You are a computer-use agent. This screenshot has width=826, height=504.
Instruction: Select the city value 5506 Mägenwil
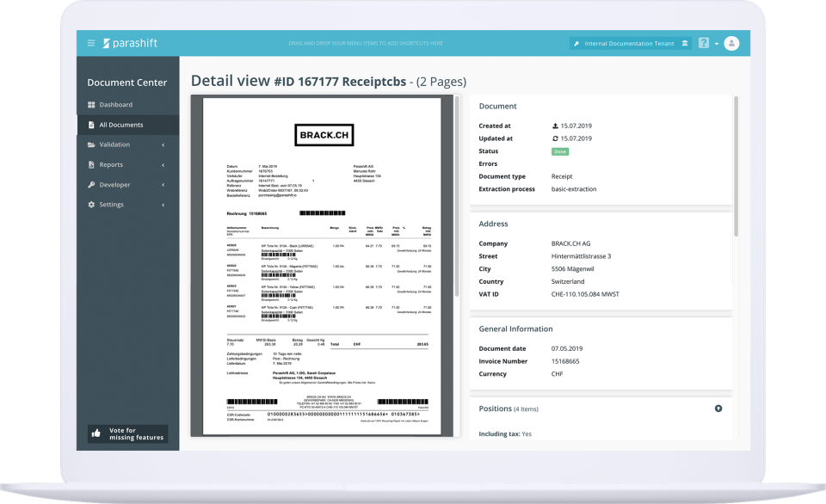[573, 269]
